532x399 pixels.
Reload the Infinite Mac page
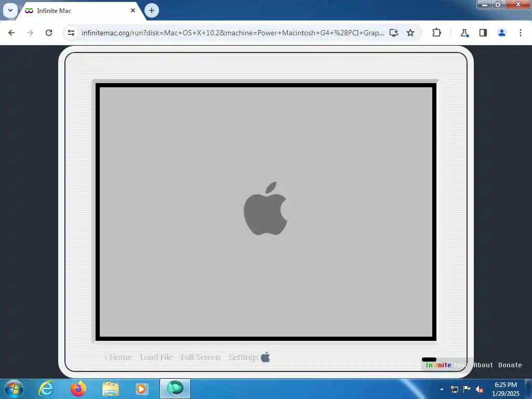(49, 33)
